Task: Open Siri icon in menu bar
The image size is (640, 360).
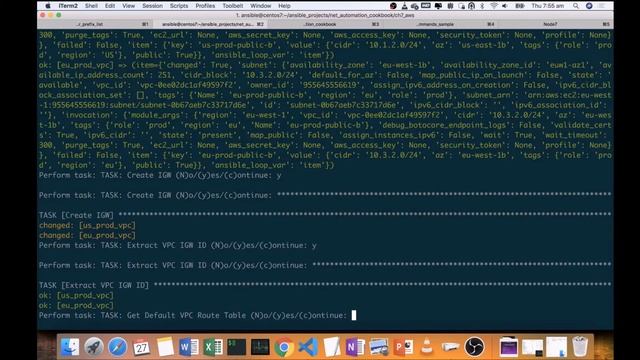Action: [x=589, y=6]
